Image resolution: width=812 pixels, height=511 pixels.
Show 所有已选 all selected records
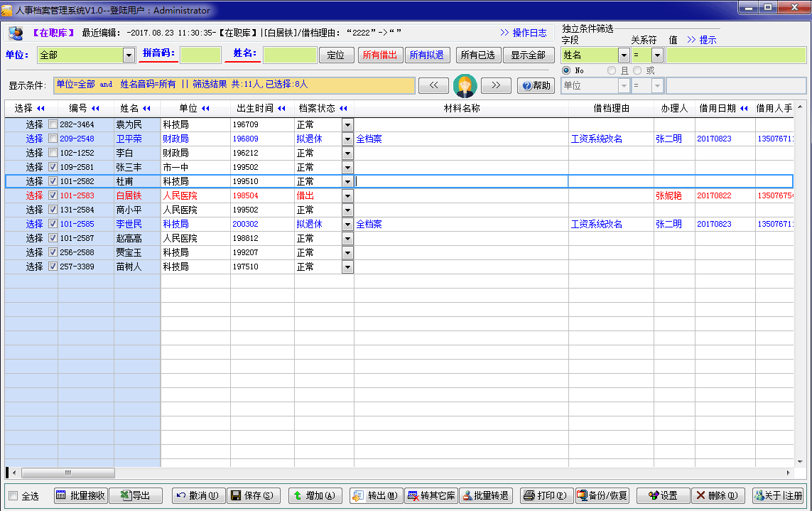pyautogui.click(x=477, y=55)
